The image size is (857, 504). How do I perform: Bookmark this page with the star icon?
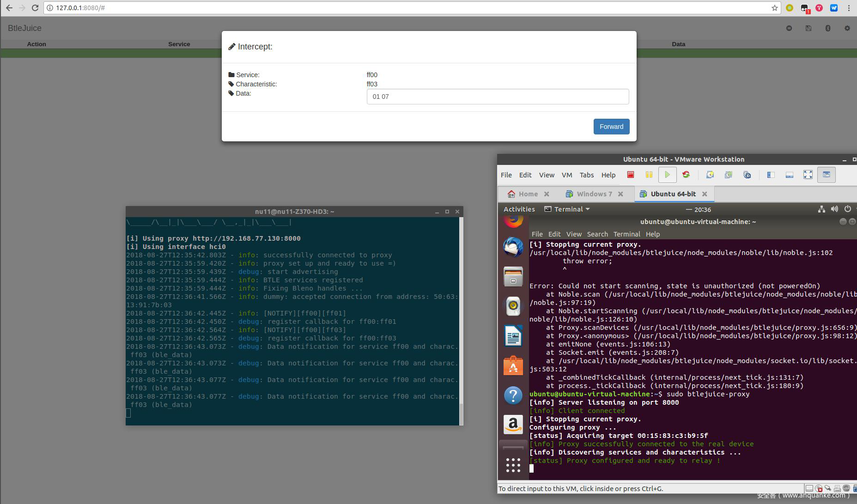(x=774, y=8)
